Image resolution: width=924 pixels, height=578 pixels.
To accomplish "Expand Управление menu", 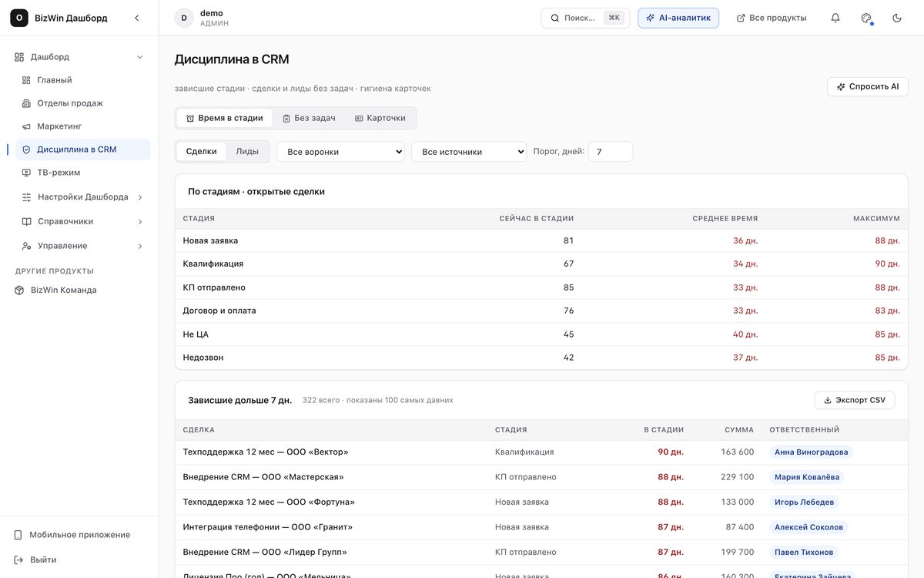I will [x=83, y=246].
